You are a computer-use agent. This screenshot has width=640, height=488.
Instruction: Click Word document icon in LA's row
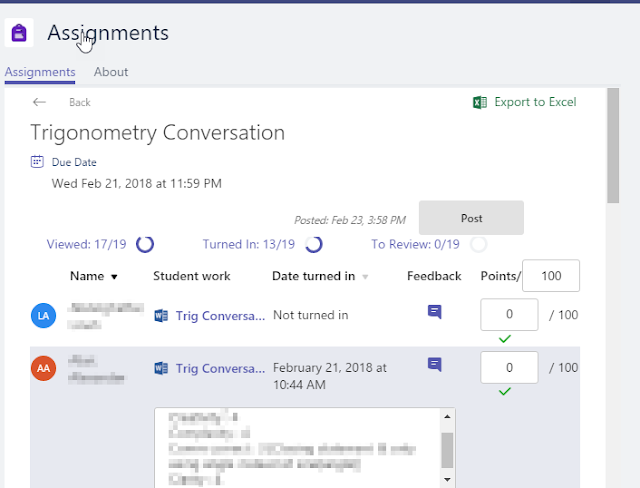click(x=161, y=316)
